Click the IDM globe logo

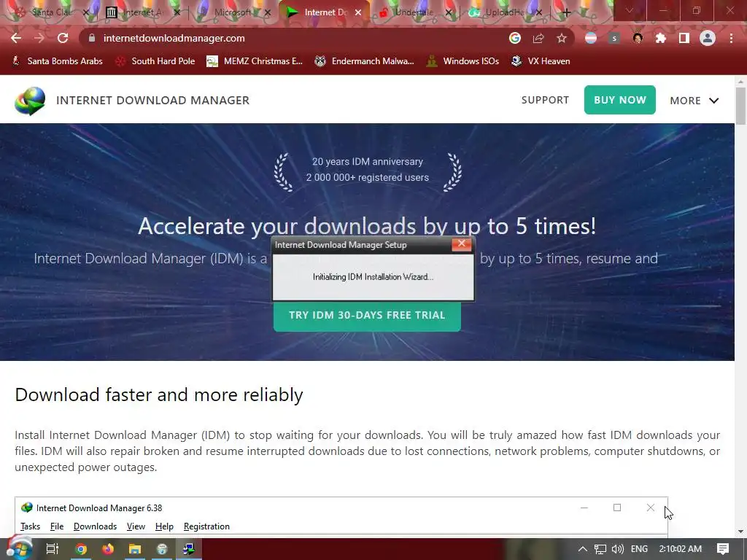click(x=30, y=101)
